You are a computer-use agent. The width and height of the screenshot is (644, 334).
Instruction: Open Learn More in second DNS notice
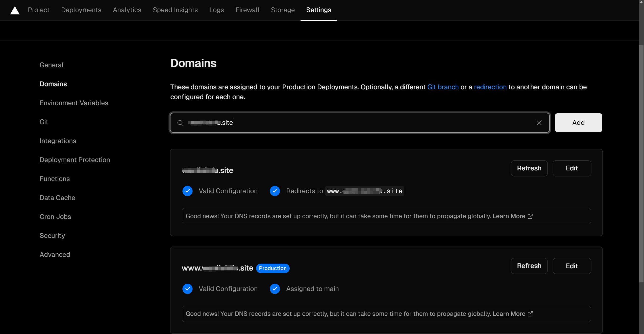point(509,314)
